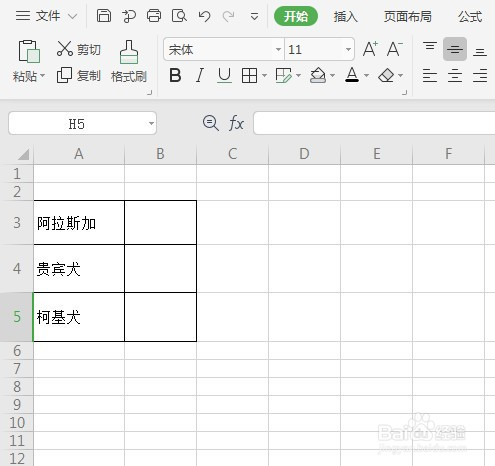Click the font color A icon
Screen dimensions: 495x466
352,75
